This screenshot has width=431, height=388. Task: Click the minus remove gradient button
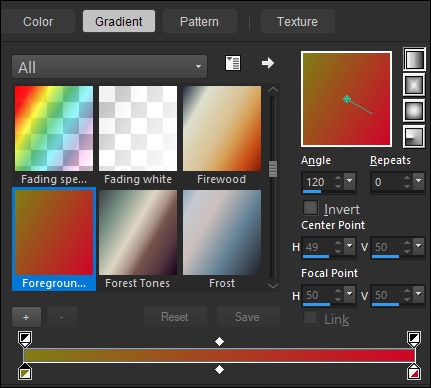pos(62,317)
